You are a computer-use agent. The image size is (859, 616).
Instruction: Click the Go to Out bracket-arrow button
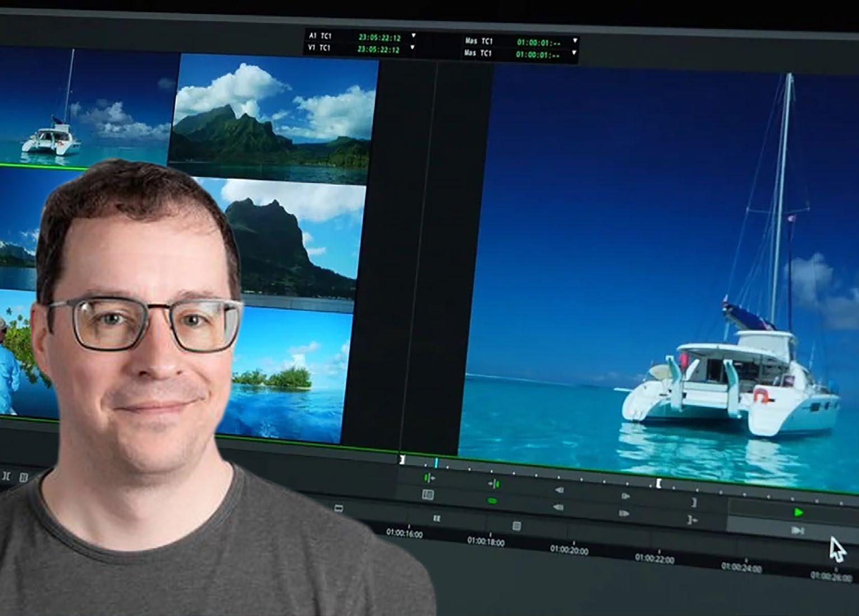click(693, 520)
